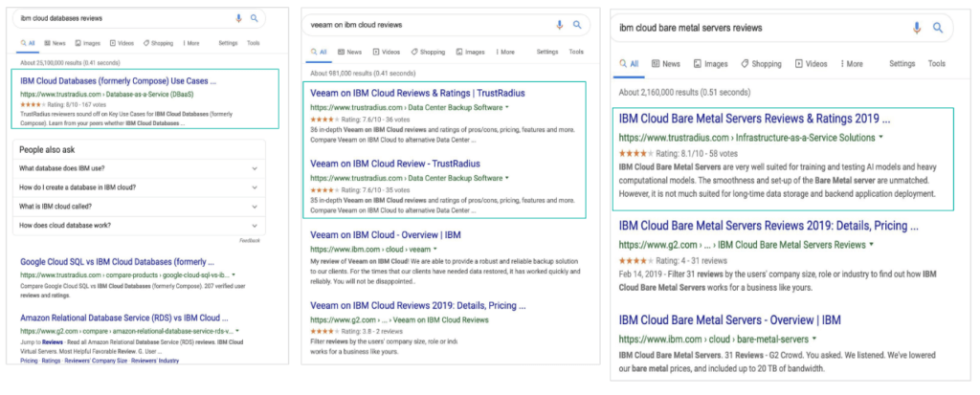Open Amazon Relational Database Service vs IBM Cloud result
The height and width of the screenshot is (395, 980).
click(x=123, y=318)
